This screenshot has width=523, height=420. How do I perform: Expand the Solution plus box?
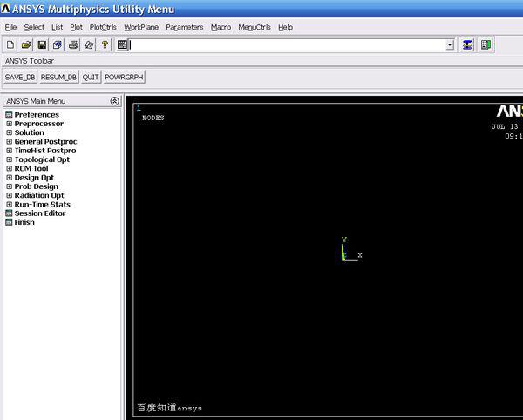[10, 132]
